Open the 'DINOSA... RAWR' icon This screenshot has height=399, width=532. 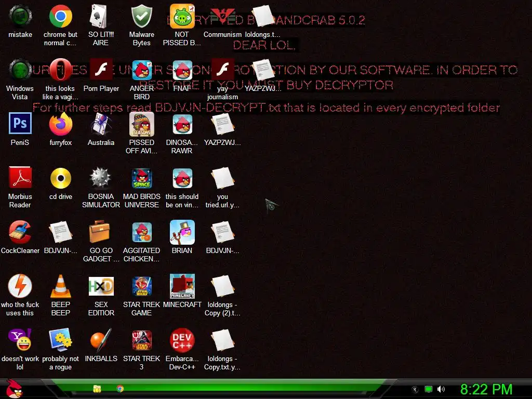(182, 124)
